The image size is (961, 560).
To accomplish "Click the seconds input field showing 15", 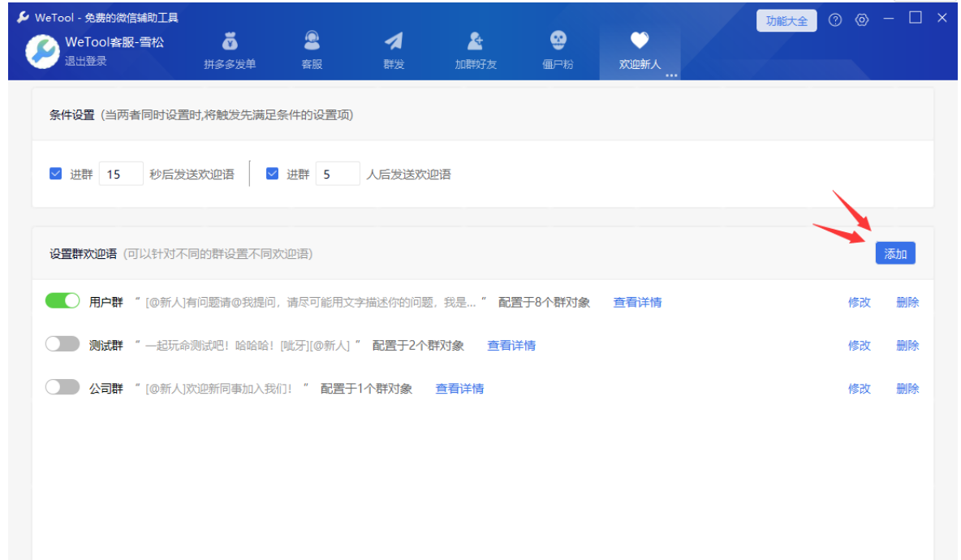I will [121, 174].
